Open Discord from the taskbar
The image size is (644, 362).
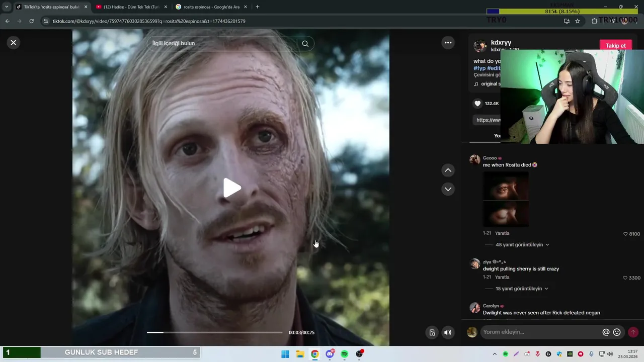point(330,354)
